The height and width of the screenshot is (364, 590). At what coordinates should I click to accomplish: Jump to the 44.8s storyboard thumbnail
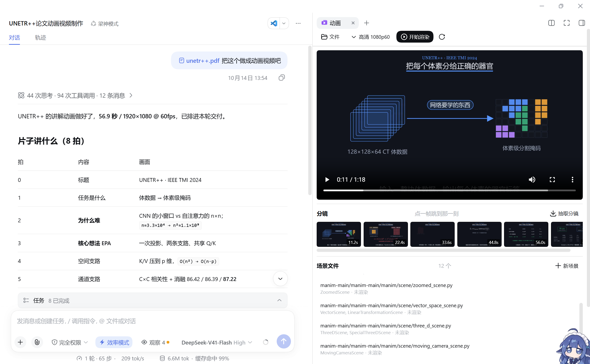(479, 234)
